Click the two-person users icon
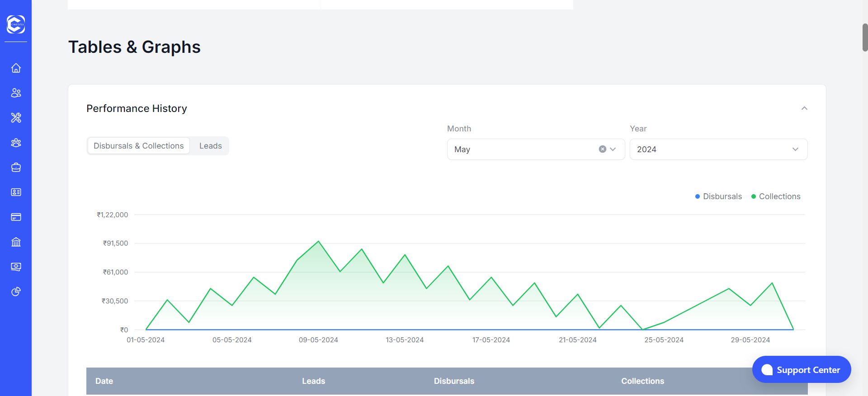This screenshot has width=868, height=396. point(16,93)
